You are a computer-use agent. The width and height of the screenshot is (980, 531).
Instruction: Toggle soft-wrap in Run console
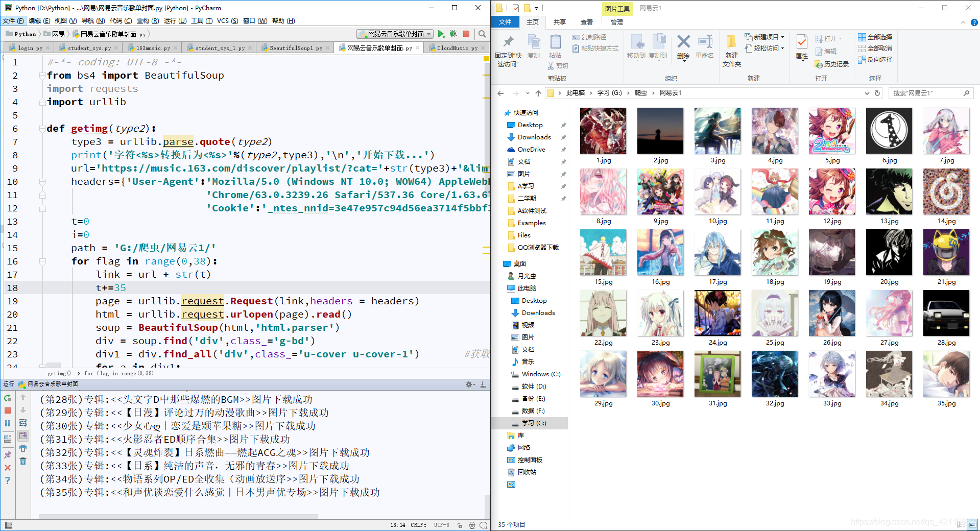23,423
